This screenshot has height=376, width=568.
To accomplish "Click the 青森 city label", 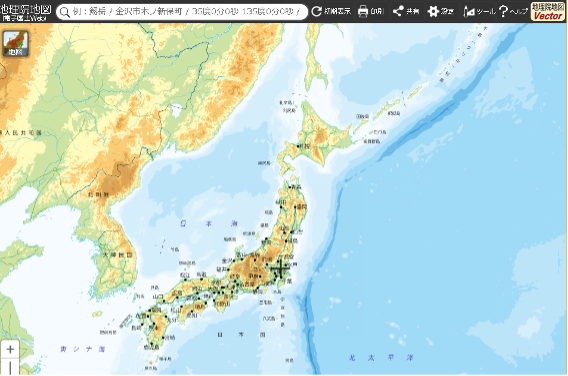I will point(296,187).
